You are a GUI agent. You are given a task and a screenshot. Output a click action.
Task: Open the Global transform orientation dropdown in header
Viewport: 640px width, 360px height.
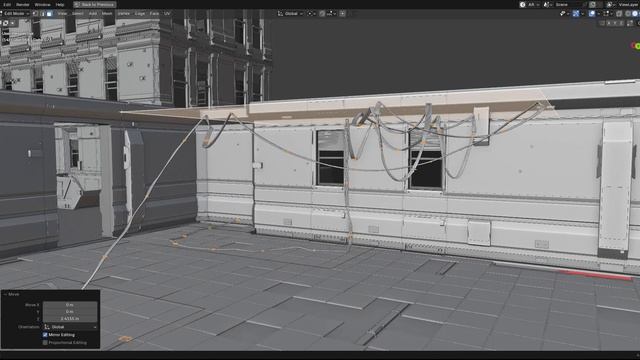coord(291,13)
